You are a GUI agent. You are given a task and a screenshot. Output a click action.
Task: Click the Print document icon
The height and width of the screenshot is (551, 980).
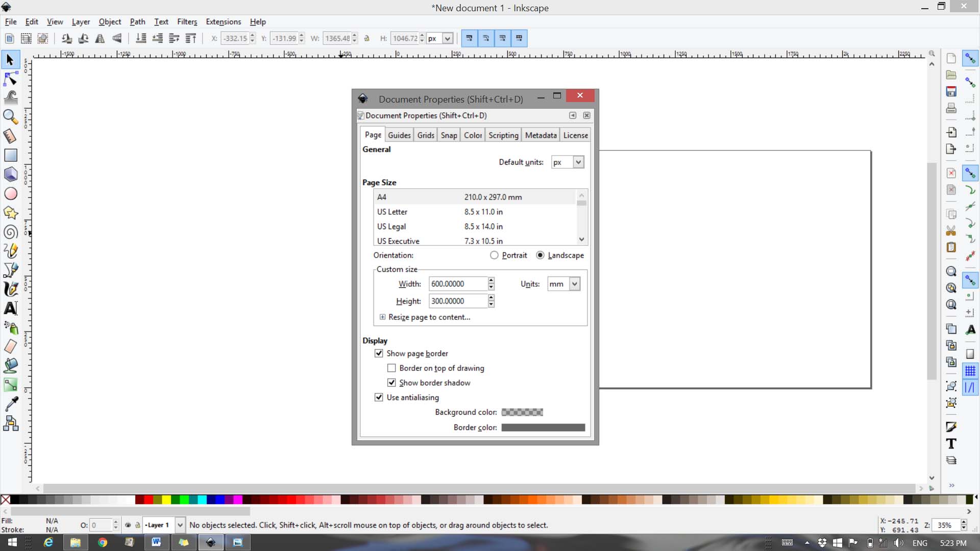click(951, 108)
